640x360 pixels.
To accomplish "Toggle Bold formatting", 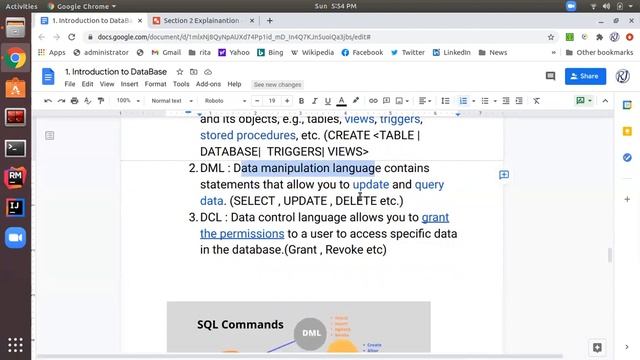I will [301, 101].
